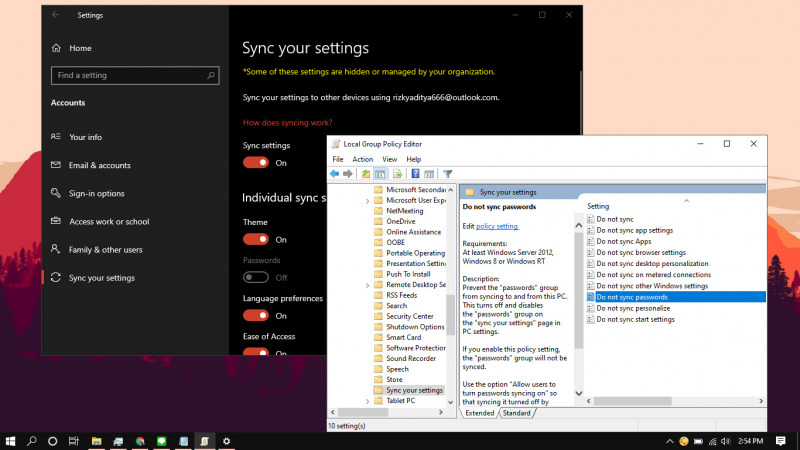Viewport: 800px width, 450px height.
Task: Click the Setting column sort arrow
Action: click(687, 201)
